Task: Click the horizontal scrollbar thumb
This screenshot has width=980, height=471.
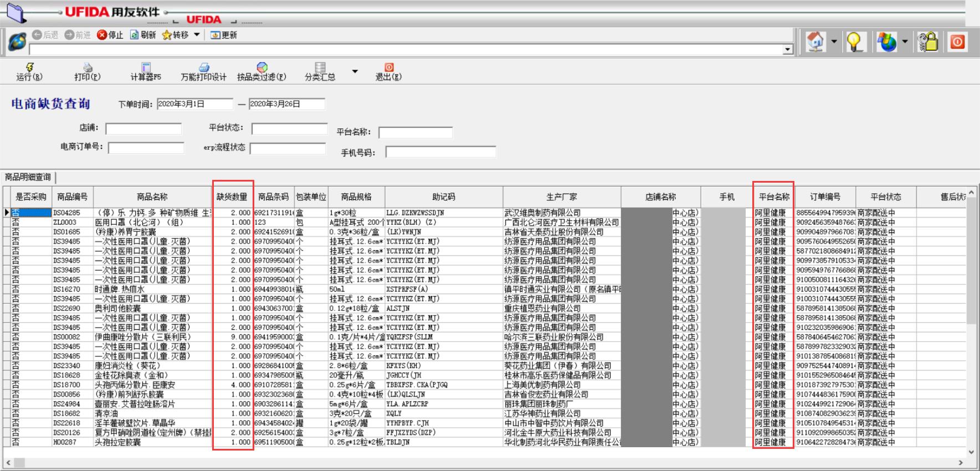Action: click(x=19, y=462)
